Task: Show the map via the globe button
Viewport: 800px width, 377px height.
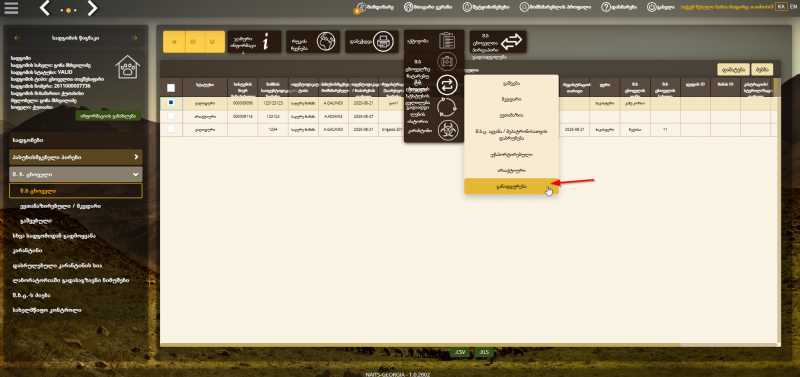Action: [x=313, y=41]
